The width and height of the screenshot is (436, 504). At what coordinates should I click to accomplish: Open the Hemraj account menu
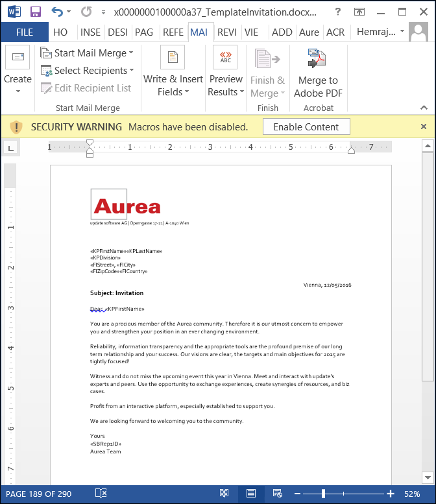tap(380, 32)
